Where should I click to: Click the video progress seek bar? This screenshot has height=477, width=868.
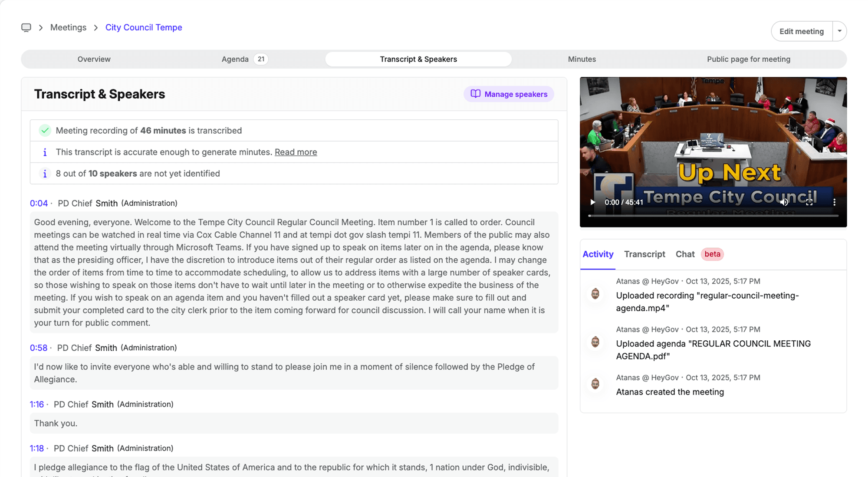[713, 216]
